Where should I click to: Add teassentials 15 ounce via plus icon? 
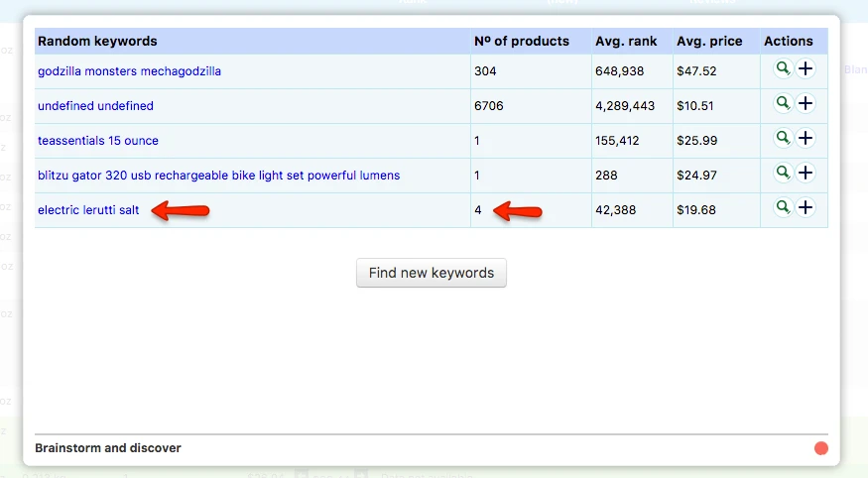(x=806, y=138)
